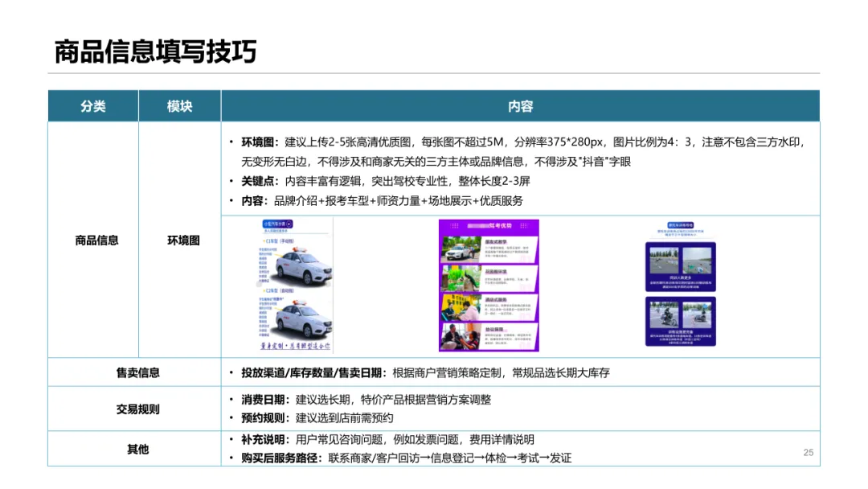Viewport: 868px width, 489px height.
Task: Click the page number 25
Action: [809, 453]
